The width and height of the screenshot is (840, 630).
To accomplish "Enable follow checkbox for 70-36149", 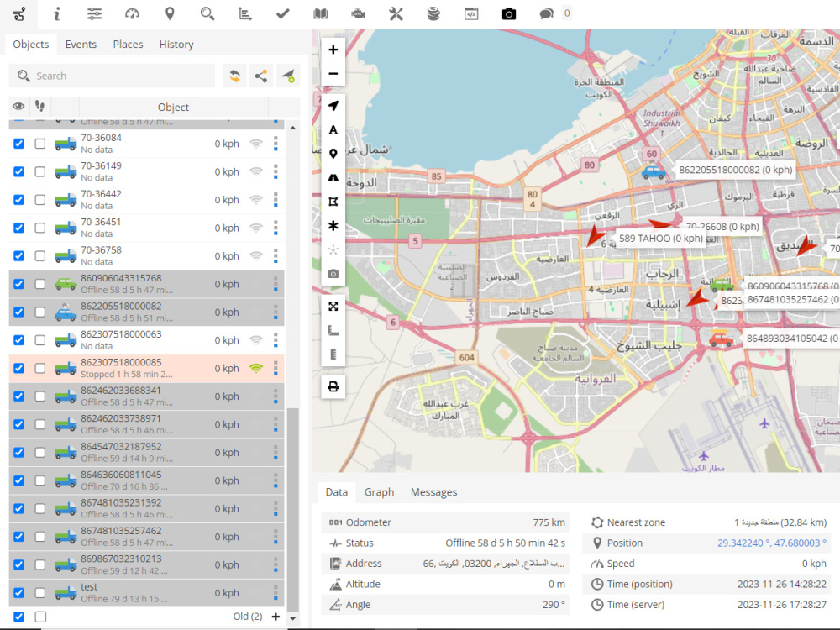I will click(40, 172).
